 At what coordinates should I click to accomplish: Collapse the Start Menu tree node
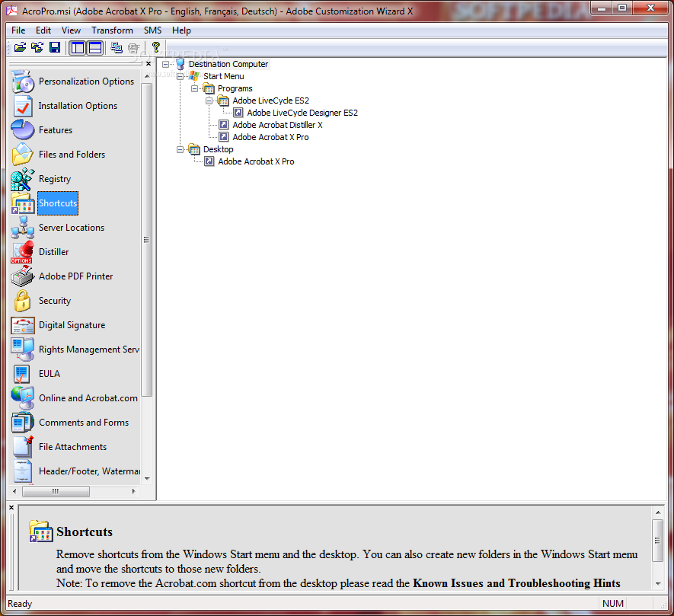[x=180, y=76]
